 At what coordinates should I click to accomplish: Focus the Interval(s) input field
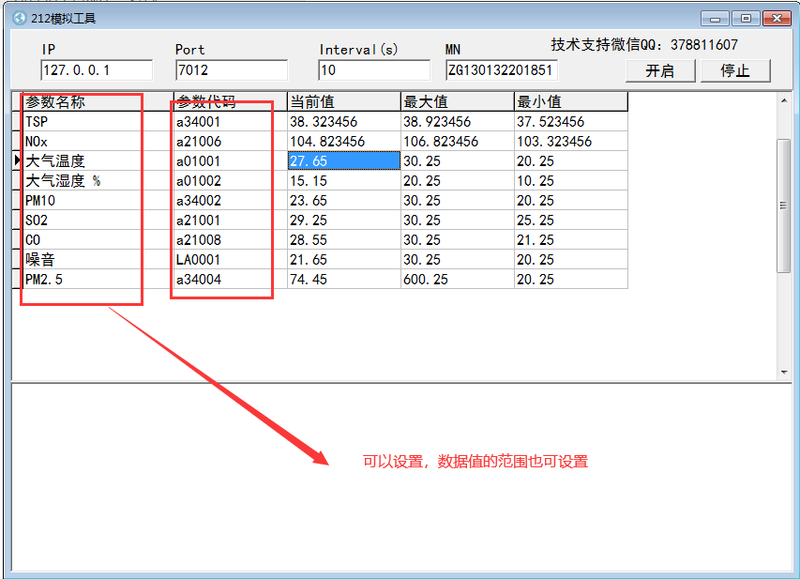[374, 70]
